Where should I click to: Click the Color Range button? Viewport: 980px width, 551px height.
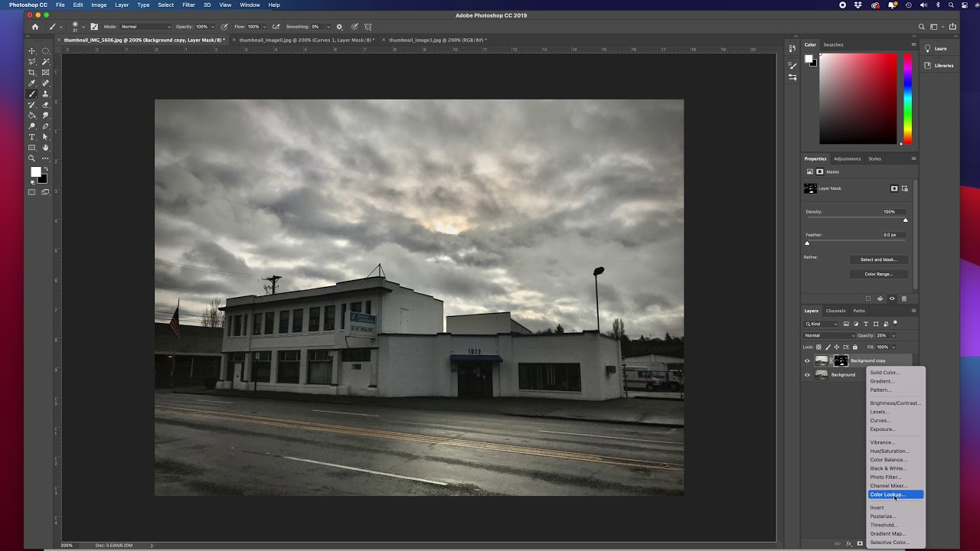[878, 274]
